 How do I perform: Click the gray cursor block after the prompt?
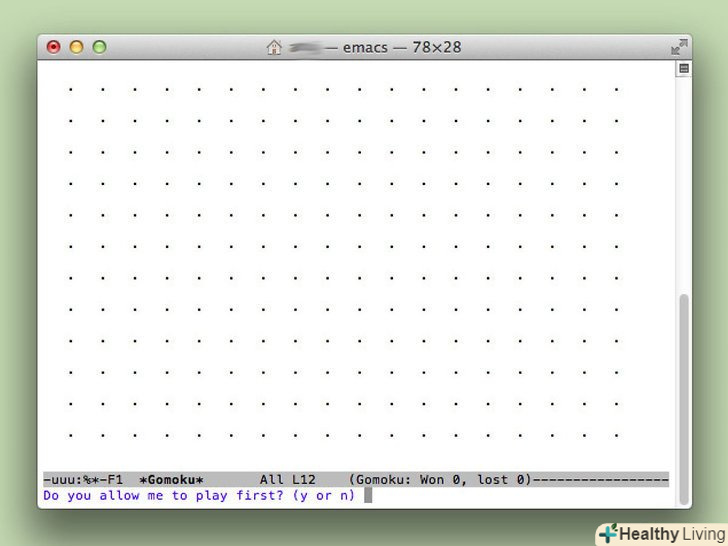pos(368,495)
